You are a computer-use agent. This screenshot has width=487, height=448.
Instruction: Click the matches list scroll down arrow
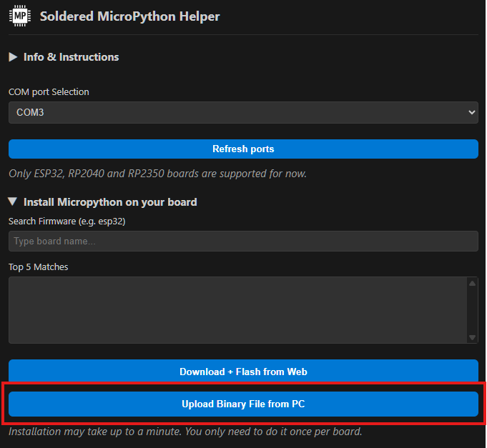coord(472,337)
